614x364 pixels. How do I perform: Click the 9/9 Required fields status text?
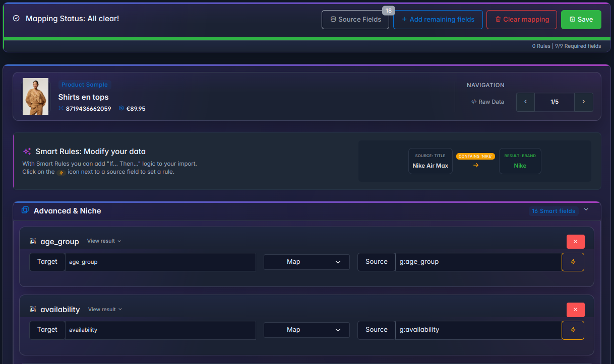click(578, 46)
